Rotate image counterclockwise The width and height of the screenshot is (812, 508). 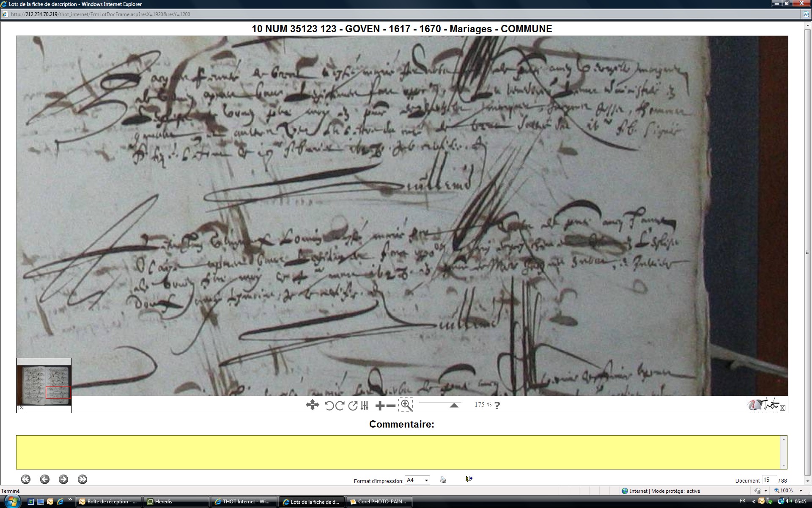coord(329,406)
